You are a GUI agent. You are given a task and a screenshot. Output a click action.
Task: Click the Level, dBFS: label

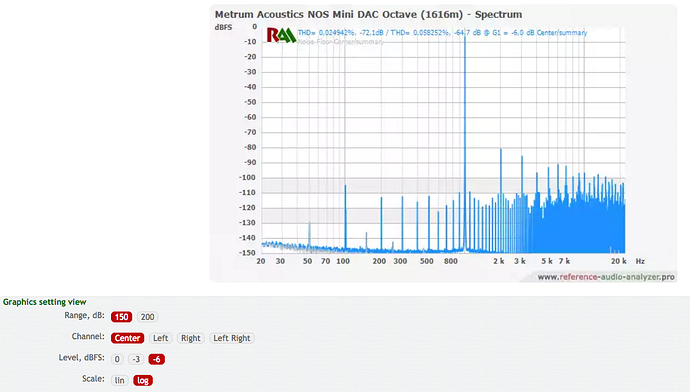[81, 358]
